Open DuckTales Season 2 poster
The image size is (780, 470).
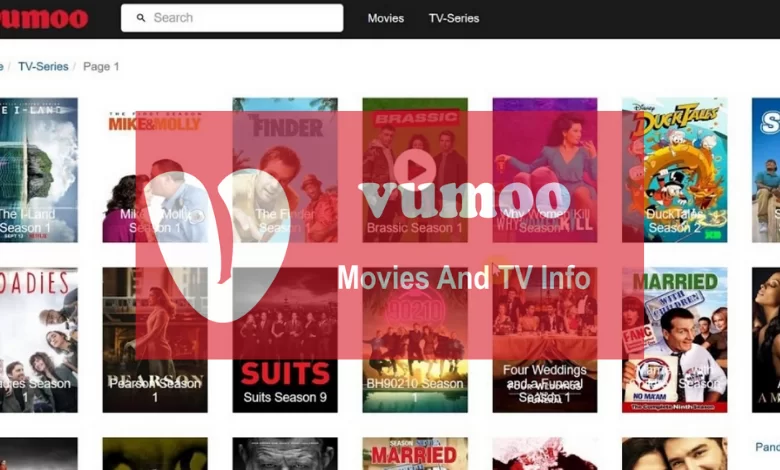click(675, 170)
